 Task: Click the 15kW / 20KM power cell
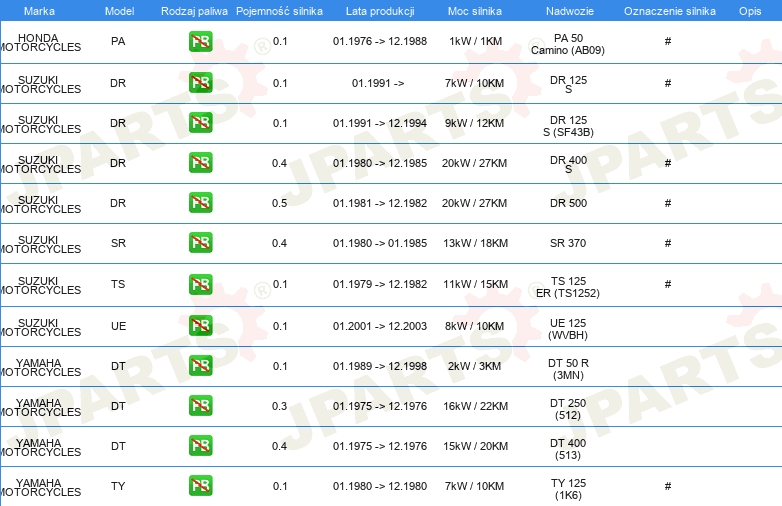coord(475,446)
